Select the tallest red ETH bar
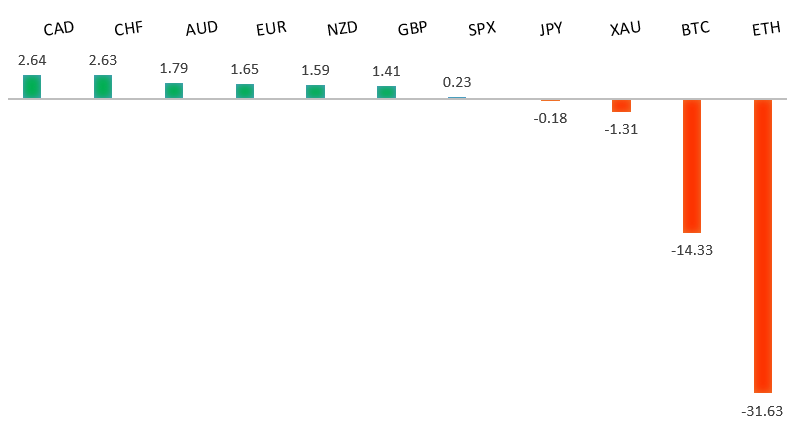This screenshot has width=802, height=430. [x=763, y=246]
